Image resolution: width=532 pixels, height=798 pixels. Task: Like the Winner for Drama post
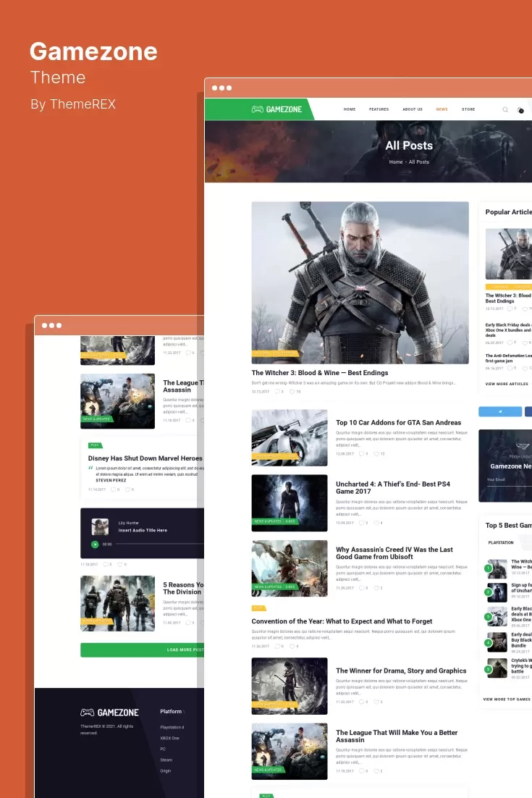click(x=376, y=702)
